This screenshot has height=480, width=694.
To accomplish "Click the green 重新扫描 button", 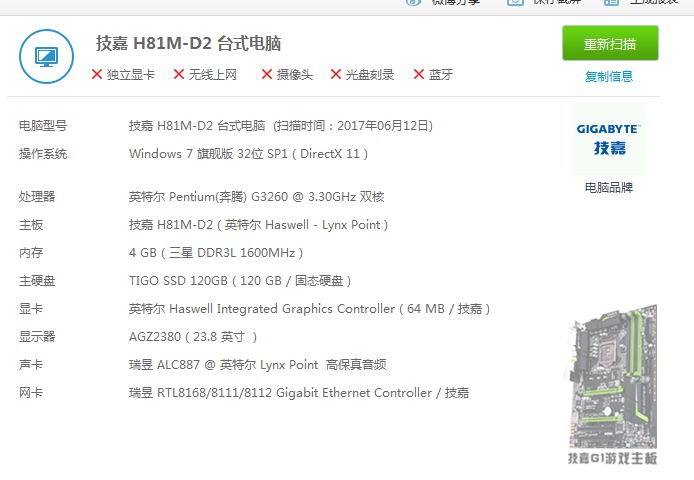I will [610, 43].
